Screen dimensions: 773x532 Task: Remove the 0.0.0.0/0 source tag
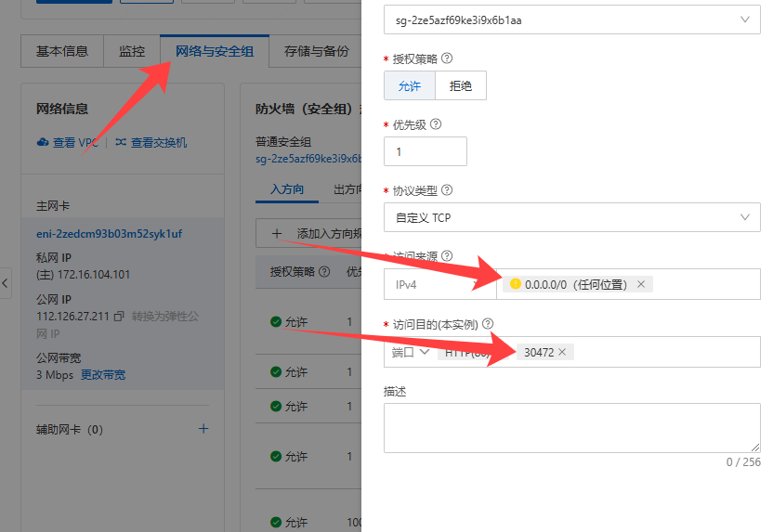pos(641,284)
